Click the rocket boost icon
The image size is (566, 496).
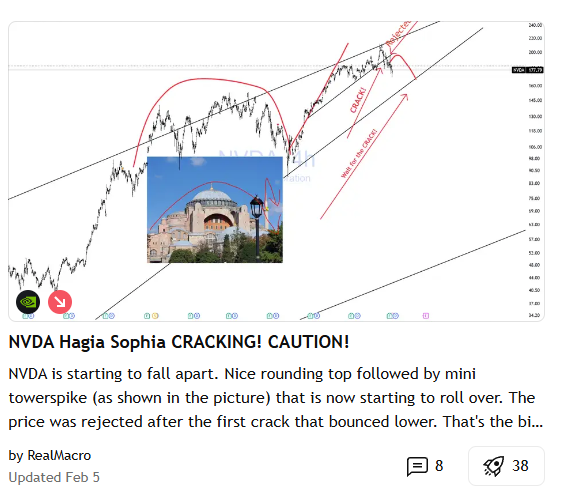pyautogui.click(x=493, y=466)
